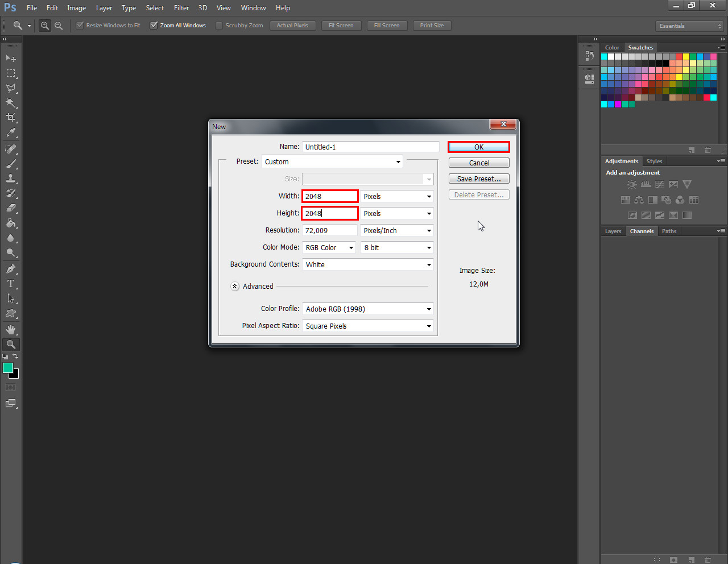The width and height of the screenshot is (728, 564).
Task: Switch to Zoom Out mode in options bar
Action: point(59,26)
